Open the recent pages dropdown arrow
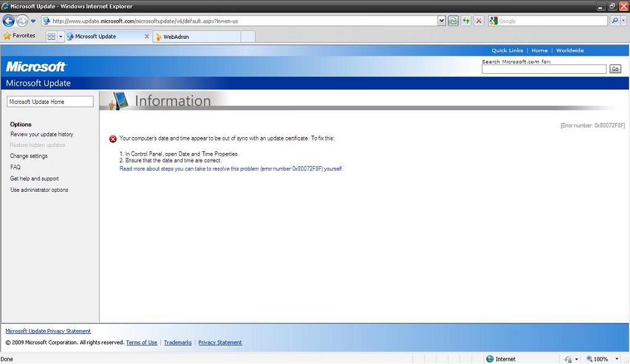630x364 pixels. tap(33, 22)
